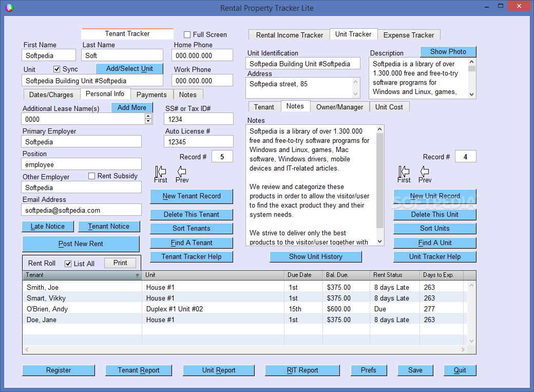Click the app icon in title bar
The image size is (534, 392).
click(9, 8)
